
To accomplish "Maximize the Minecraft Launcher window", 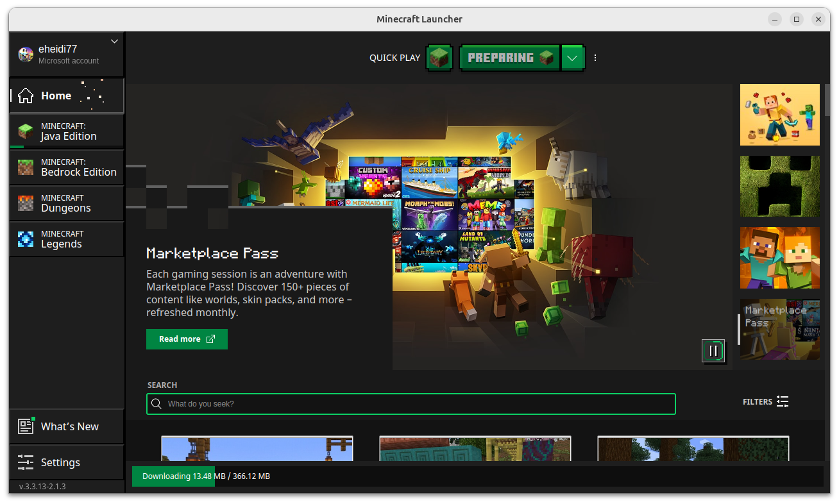I will pos(797,19).
